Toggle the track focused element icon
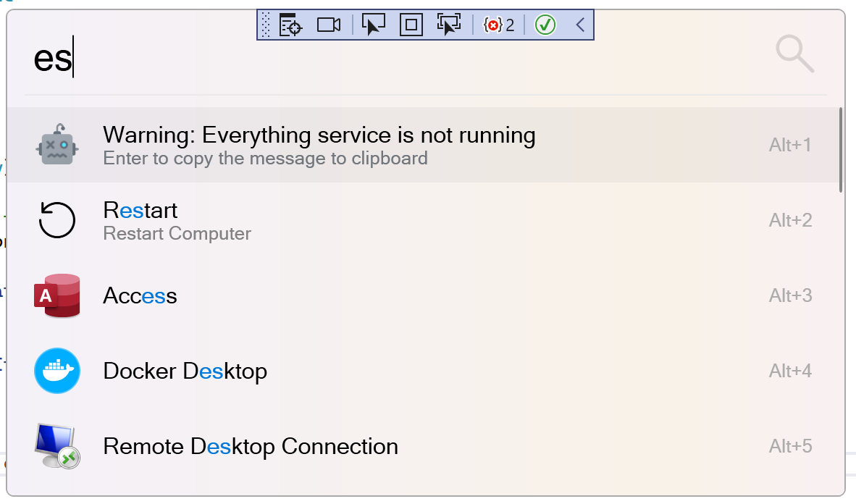This screenshot has height=504, width=856. coord(449,25)
